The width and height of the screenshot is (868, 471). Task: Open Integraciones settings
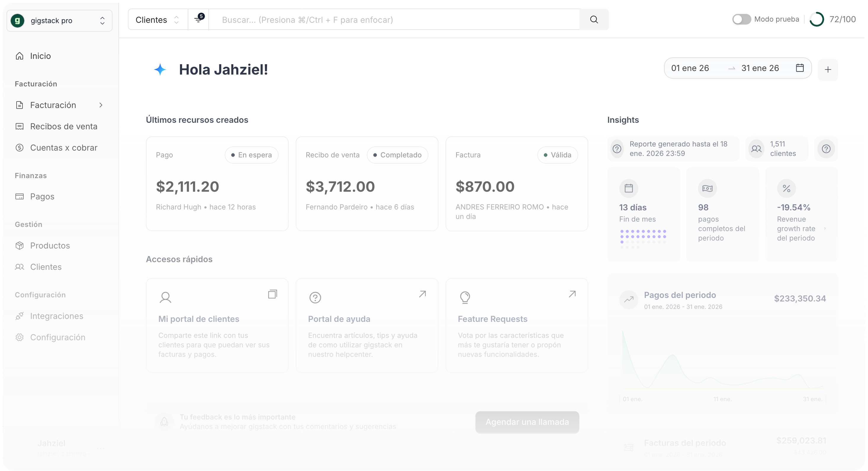tap(57, 316)
